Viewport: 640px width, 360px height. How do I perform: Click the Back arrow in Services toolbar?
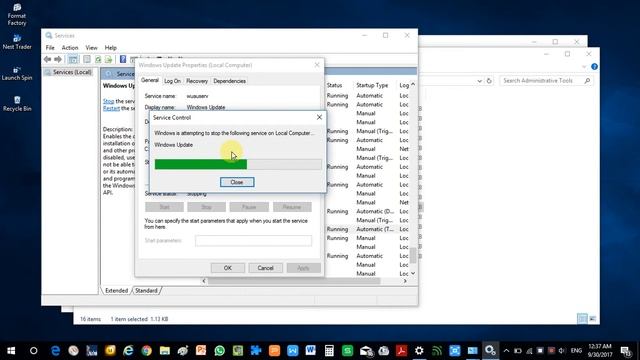48,60
